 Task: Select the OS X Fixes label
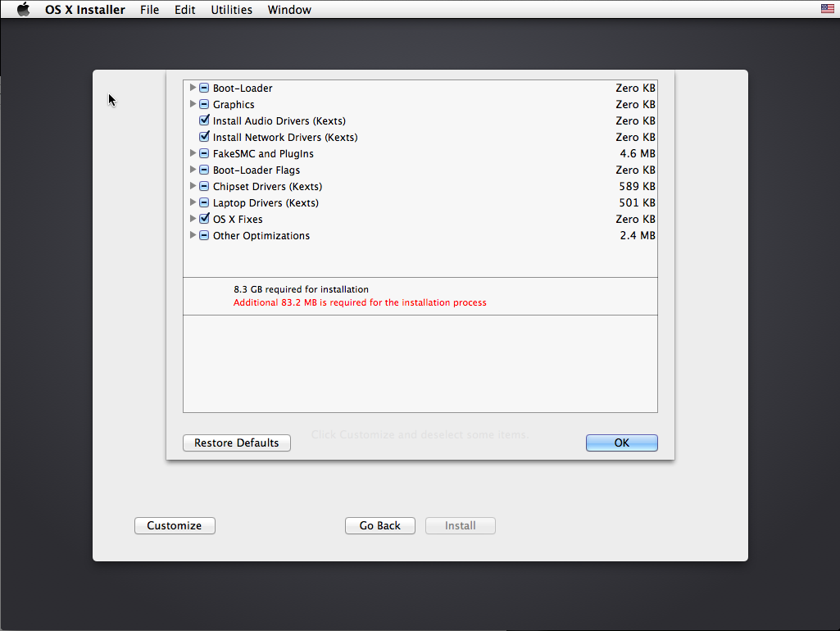click(238, 220)
